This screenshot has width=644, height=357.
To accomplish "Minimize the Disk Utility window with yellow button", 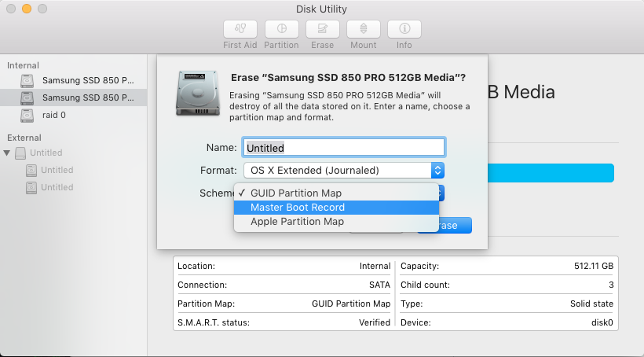I will 27,9.
